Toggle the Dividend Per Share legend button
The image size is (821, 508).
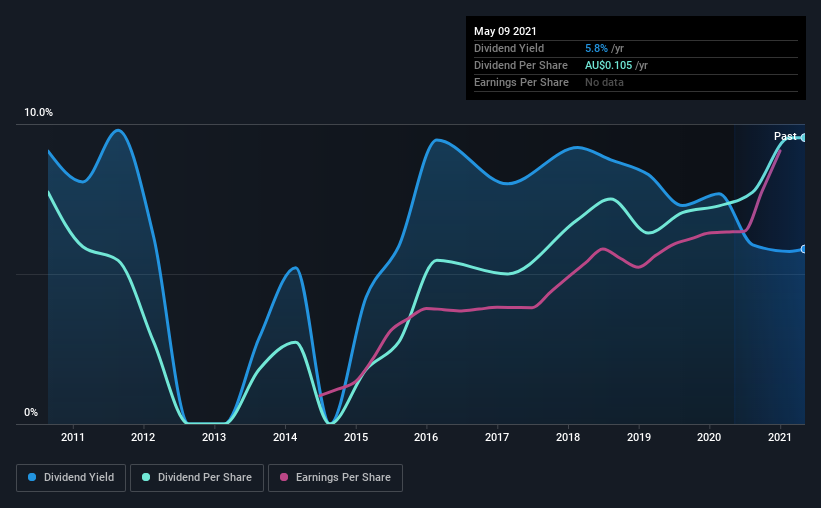click(197, 478)
